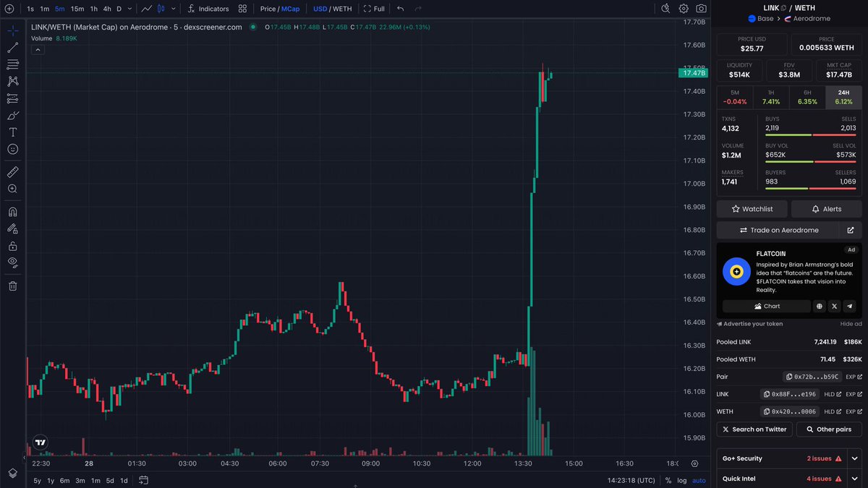The image size is (868, 488).
Task: Select the crosshair cursor tool
Action: [12, 31]
